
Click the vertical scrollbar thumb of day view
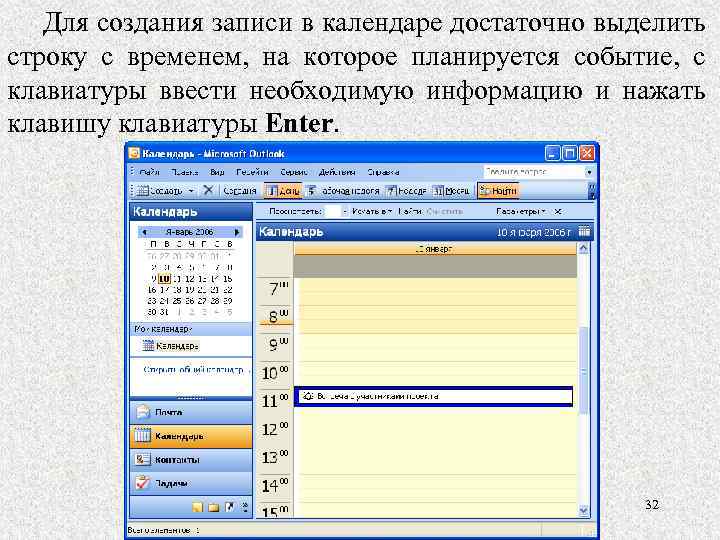point(583,370)
